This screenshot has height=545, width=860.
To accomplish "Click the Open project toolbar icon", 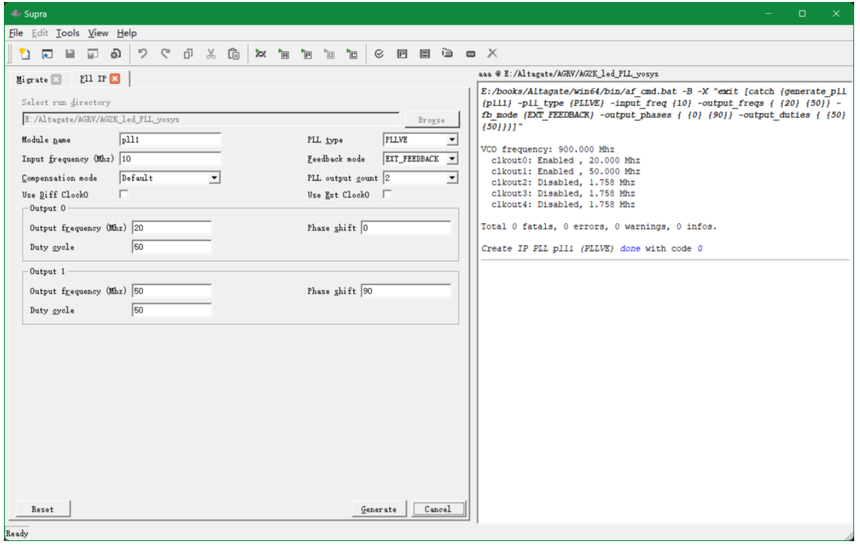I will pos(47,54).
